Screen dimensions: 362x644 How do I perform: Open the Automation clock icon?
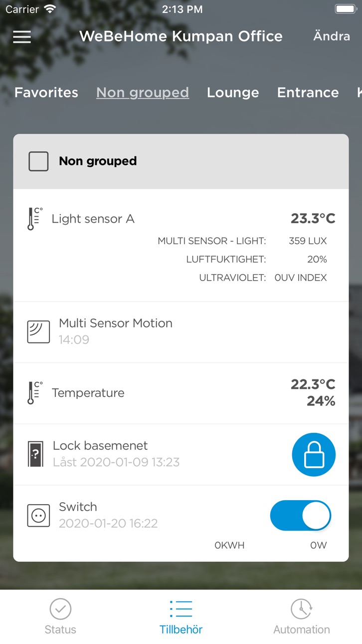click(302, 609)
